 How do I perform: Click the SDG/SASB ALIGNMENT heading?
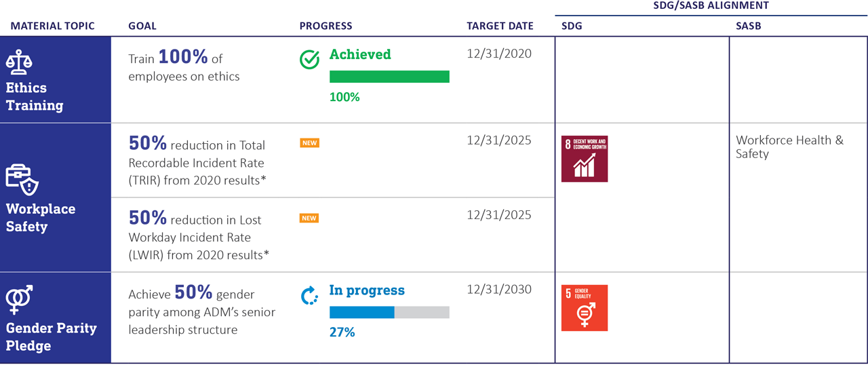(711, 5)
